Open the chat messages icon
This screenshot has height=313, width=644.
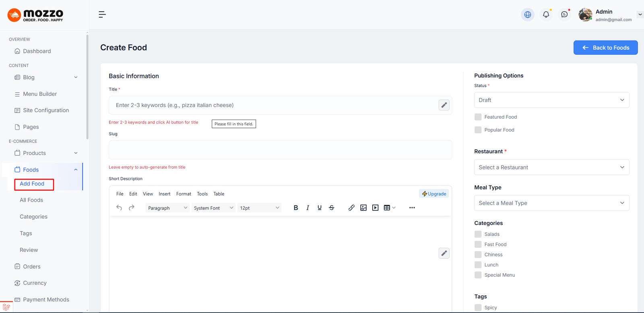[x=564, y=14]
